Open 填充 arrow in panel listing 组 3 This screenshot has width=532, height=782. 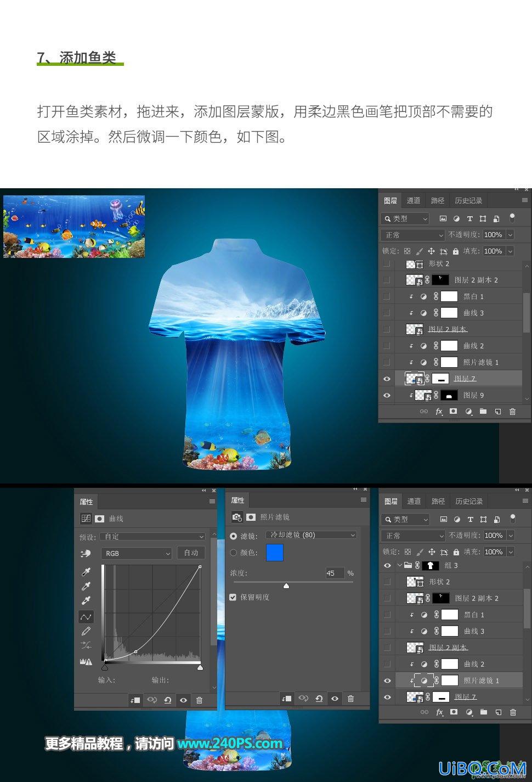(511, 552)
